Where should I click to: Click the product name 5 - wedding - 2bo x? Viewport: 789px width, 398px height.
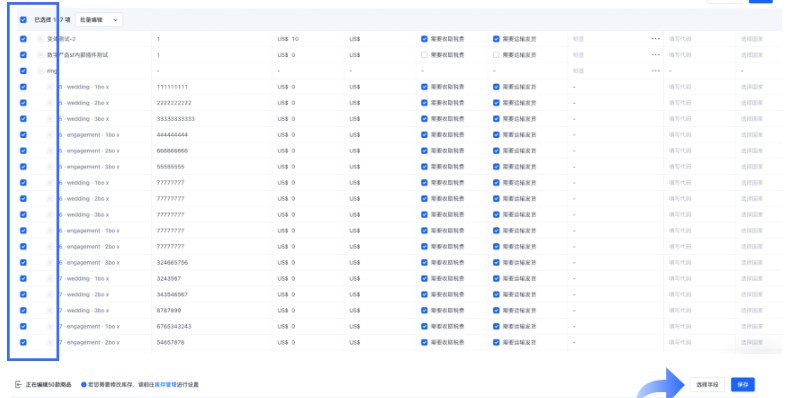(84, 103)
